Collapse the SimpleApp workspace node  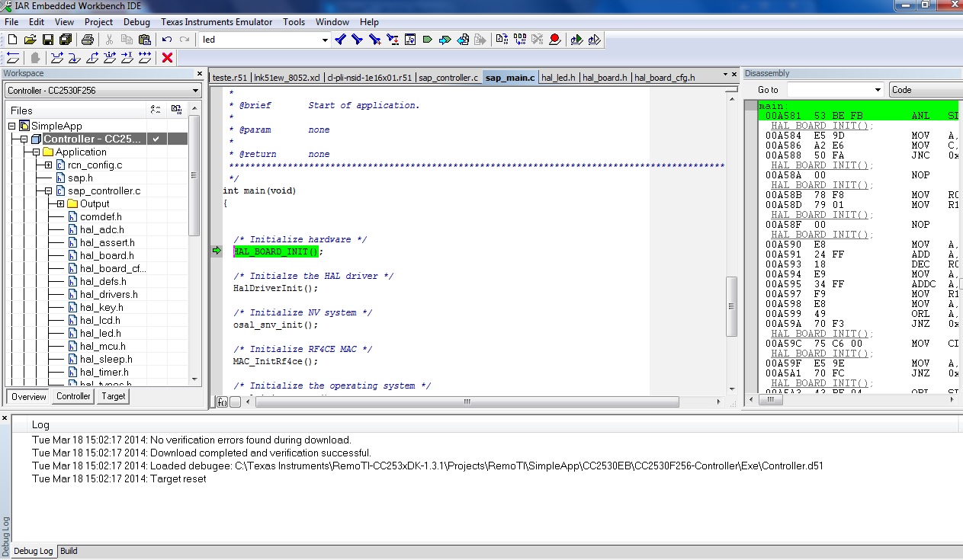tap(11, 126)
